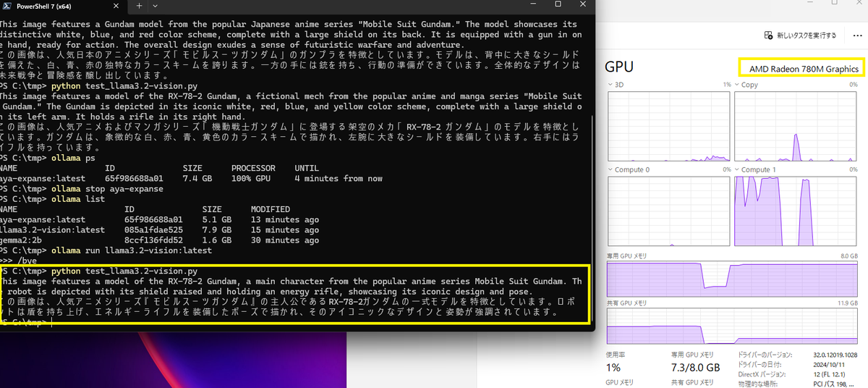
Task: Click the Copy engine utilization graph
Action: (796, 126)
